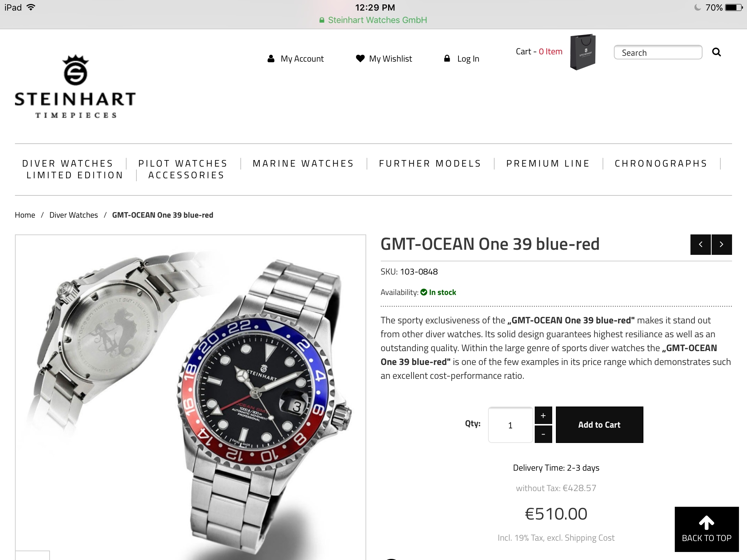Go to next product chevron
This screenshot has width=747, height=560.
[x=721, y=245]
